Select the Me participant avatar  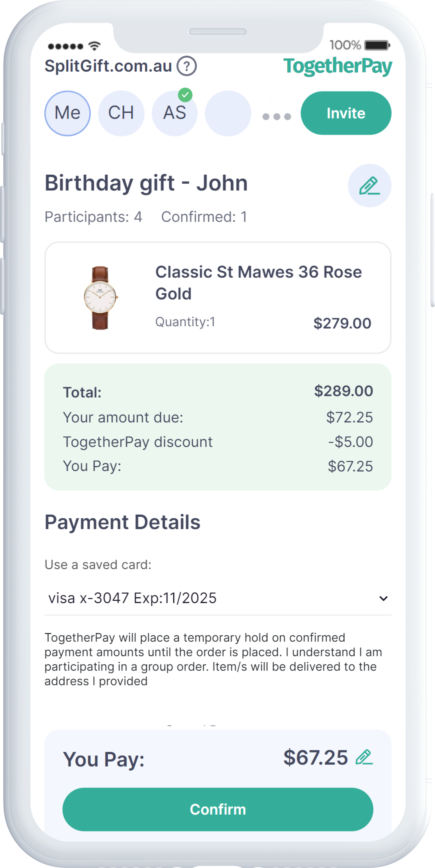coord(67,113)
